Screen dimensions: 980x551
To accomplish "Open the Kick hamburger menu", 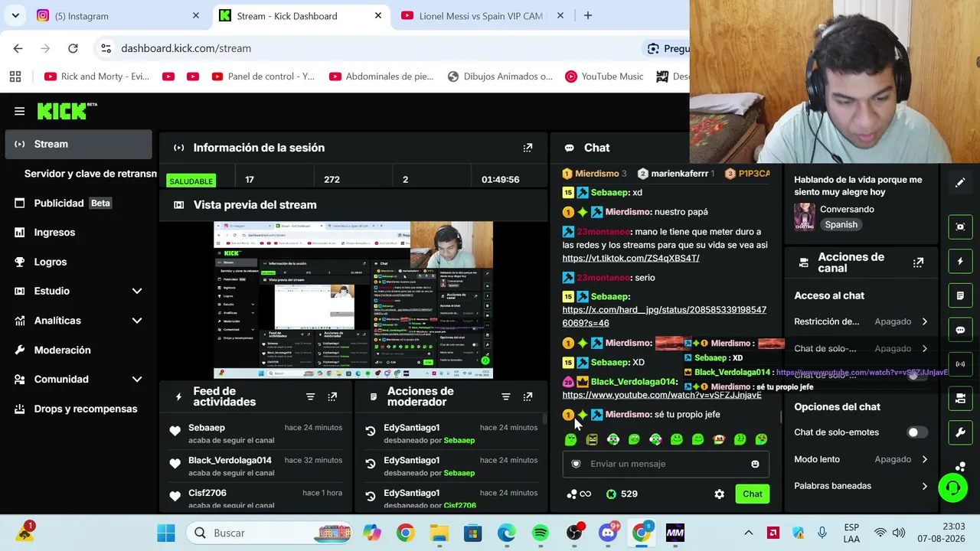I will [x=20, y=111].
